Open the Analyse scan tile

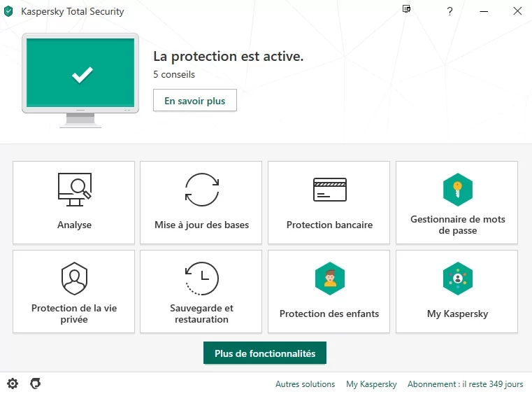[x=73, y=202]
